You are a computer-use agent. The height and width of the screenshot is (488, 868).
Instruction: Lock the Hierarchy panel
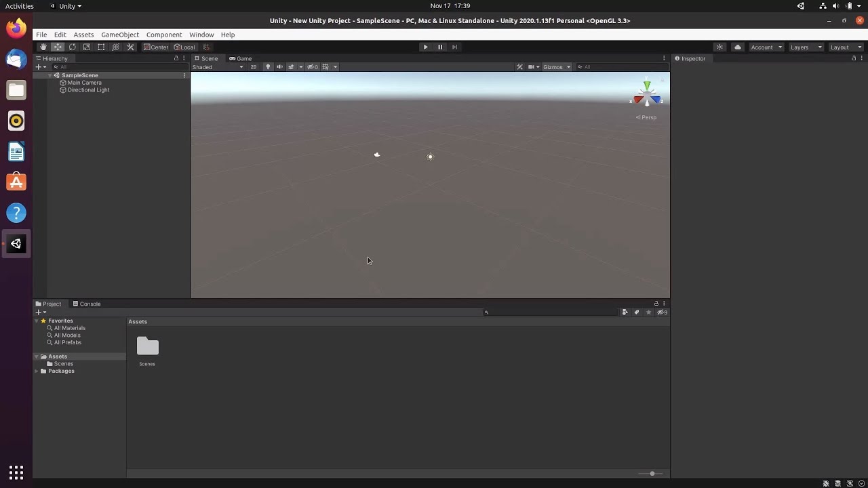(x=176, y=58)
